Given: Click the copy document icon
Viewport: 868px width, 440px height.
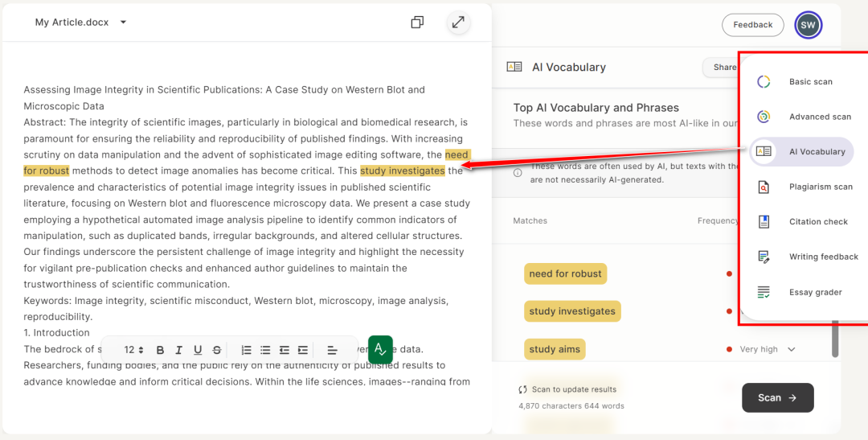Looking at the screenshot, I should [417, 23].
